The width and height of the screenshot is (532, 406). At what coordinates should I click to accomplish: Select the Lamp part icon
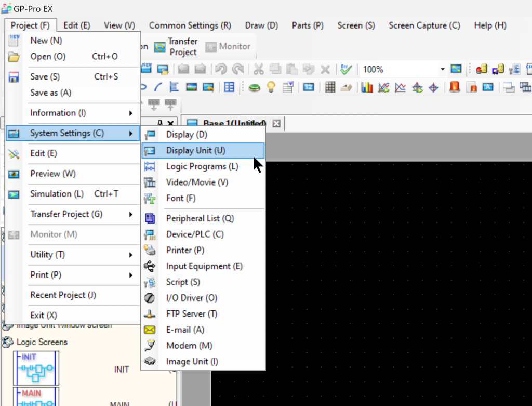point(271,87)
